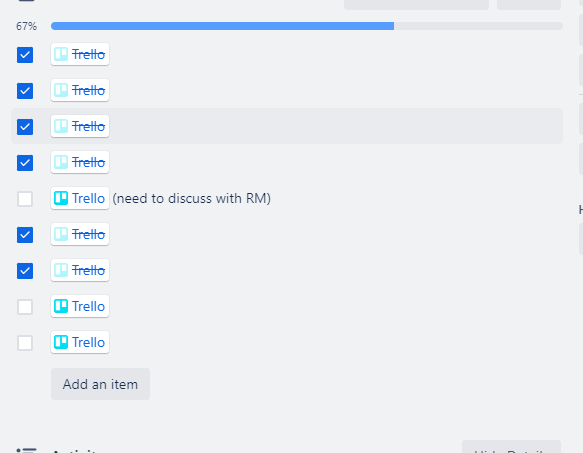Viewport: 583px width, 453px height.
Task: Uncheck the first checklist item checkbox
Action: point(25,55)
